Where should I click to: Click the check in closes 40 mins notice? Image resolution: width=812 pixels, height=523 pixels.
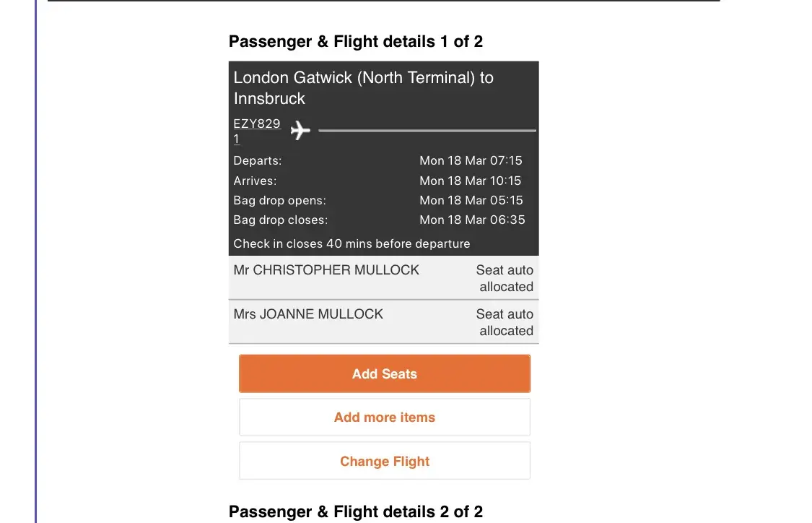pos(352,243)
